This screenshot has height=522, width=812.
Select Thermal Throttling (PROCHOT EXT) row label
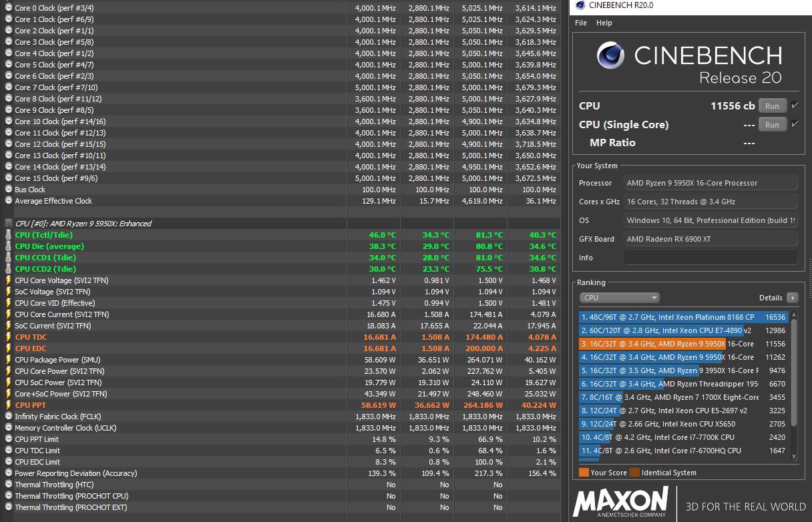71,507
